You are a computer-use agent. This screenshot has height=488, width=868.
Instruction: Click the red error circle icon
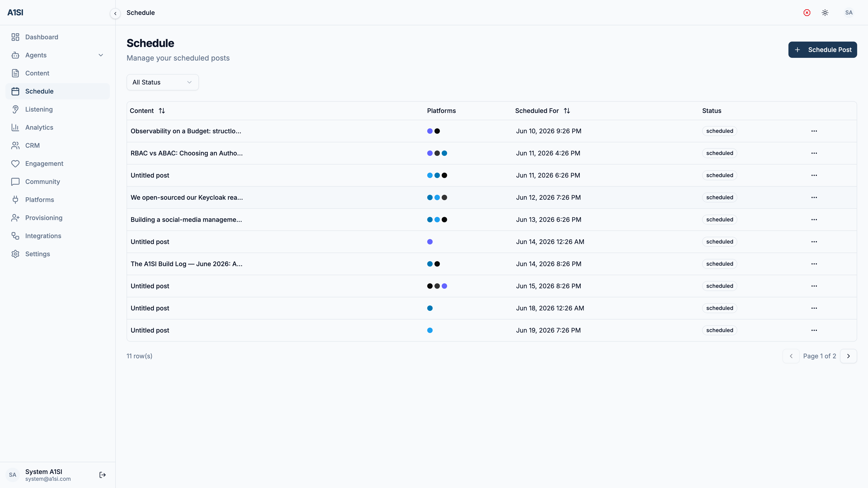tap(807, 13)
